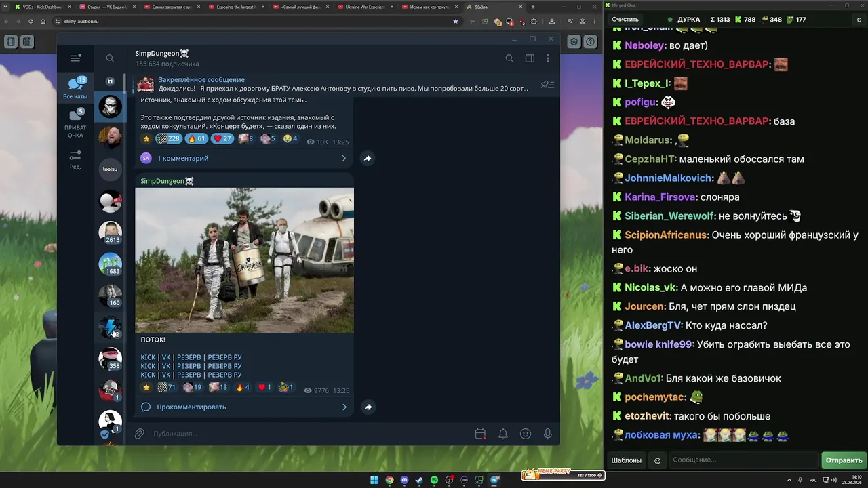Open the first РЕЗЕРВ РУ link

pos(224,357)
